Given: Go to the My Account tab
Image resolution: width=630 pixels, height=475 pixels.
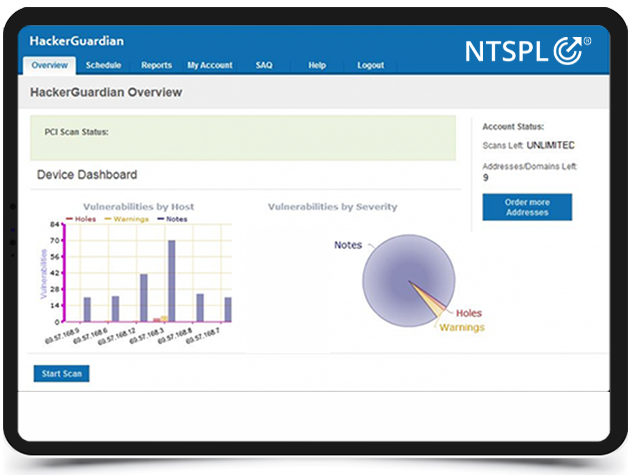Looking at the screenshot, I should [210, 65].
